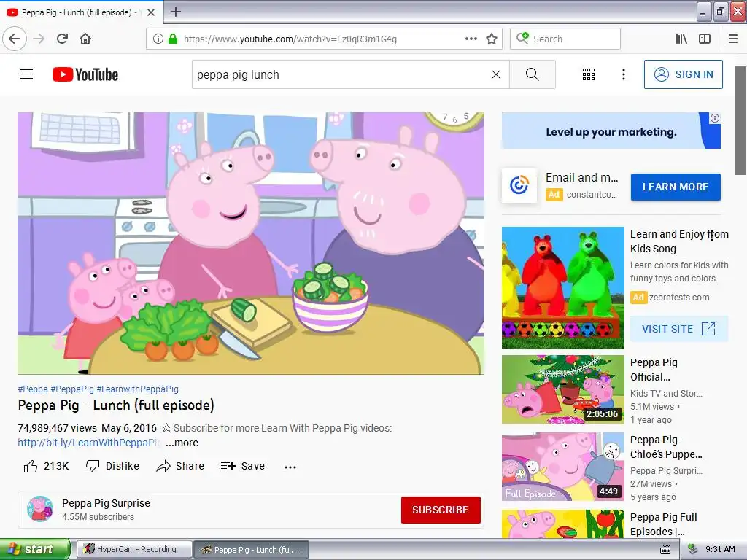
Task: Click the LEARN MORE ad button
Action: pyautogui.click(x=676, y=187)
